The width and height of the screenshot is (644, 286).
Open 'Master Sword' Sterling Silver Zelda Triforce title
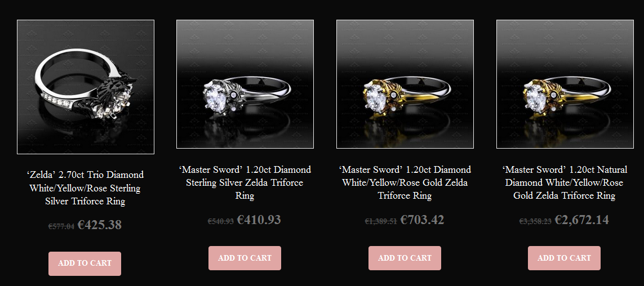(x=245, y=182)
